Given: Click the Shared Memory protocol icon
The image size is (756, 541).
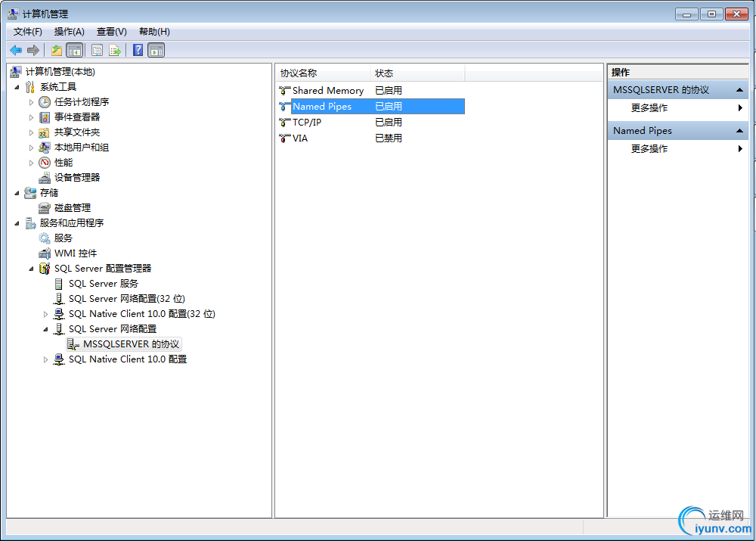Looking at the screenshot, I should click(x=285, y=91).
